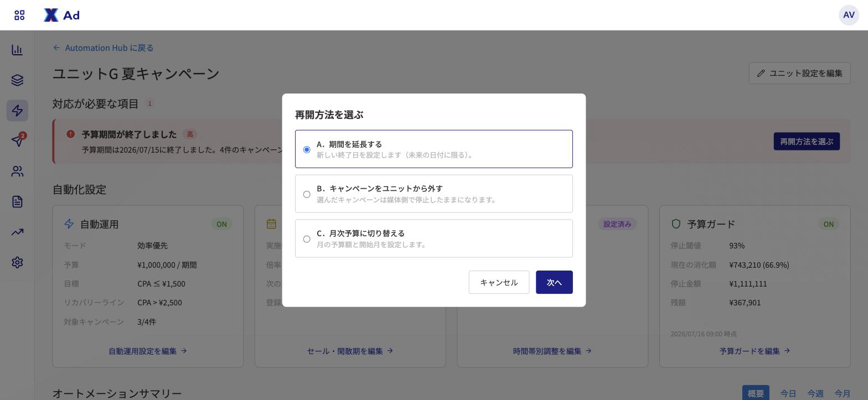Open the document sidebar icon

click(x=17, y=201)
